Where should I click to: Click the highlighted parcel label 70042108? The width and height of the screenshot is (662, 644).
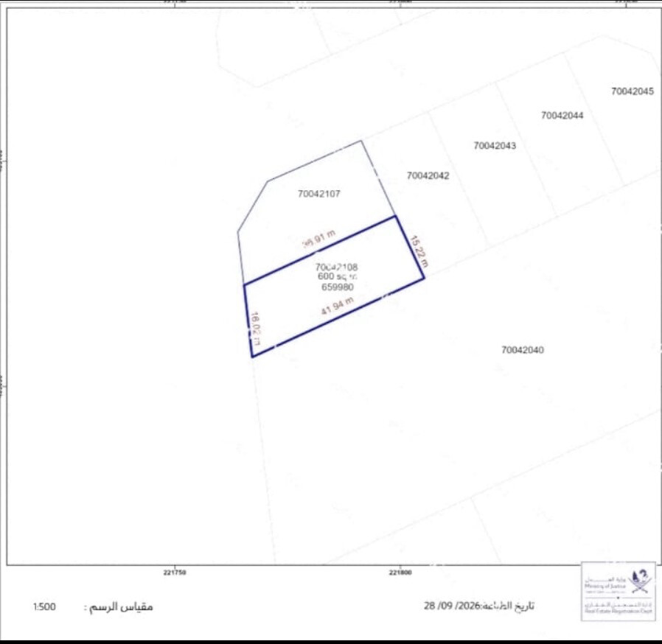tap(336, 267)
